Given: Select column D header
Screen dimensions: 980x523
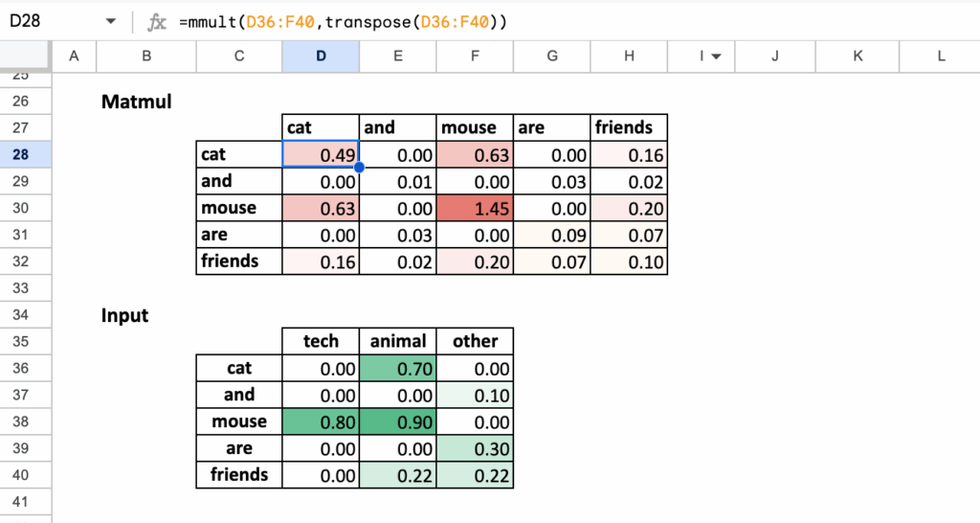Looking at the screenshot, I should tap(321, 57).
